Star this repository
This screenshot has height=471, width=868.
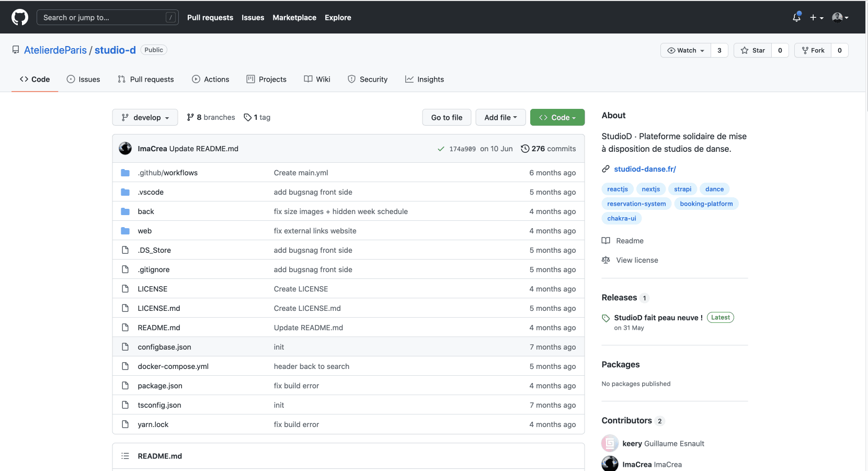coord(753,50)
